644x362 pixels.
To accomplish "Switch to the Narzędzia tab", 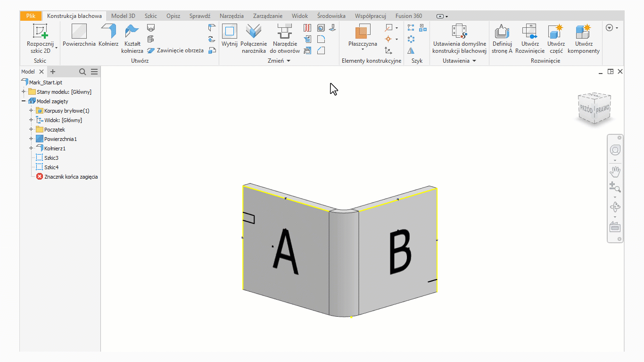I will [x=231, y=16].
